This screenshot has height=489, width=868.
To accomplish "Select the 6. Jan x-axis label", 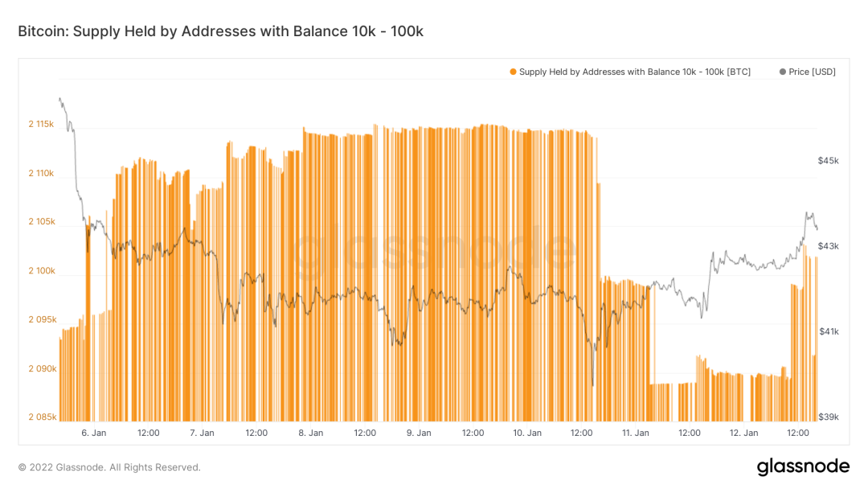I will 94,433.
